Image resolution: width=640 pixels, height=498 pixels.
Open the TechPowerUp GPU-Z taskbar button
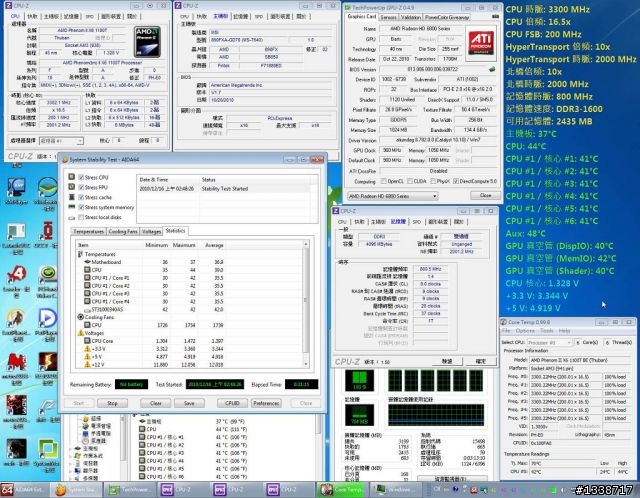coord(129,489)
